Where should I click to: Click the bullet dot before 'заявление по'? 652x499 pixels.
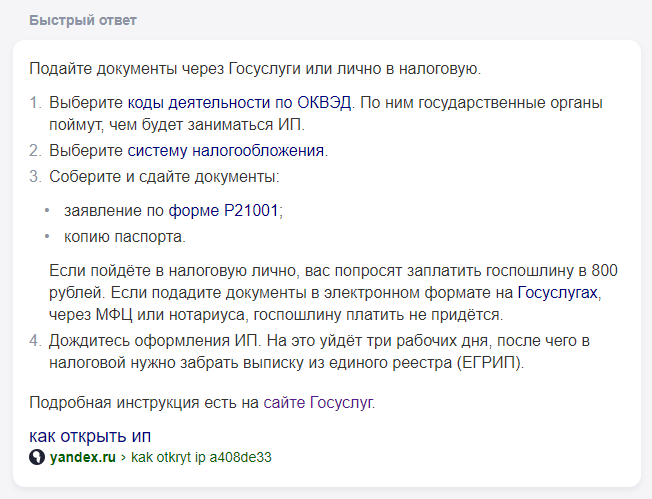coord(47,211)
